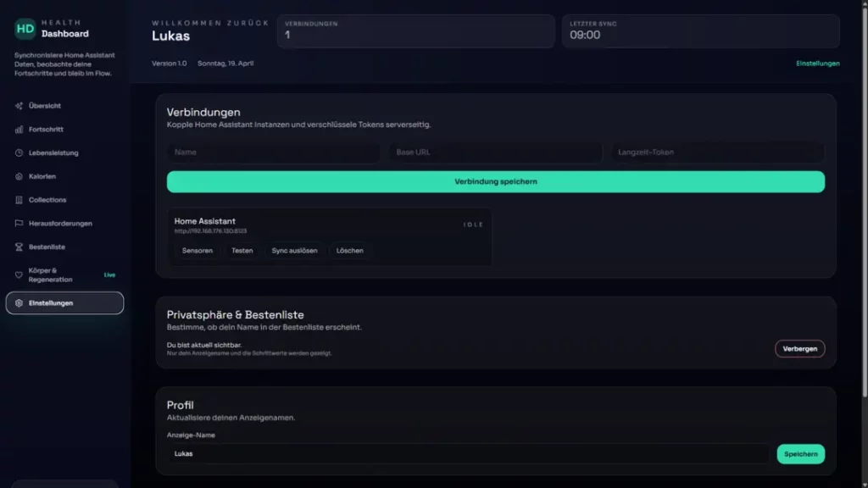This screenshot has height=488, width=868.
Task: Löschen the Home Assistant connection
Action: coord(350,251)
